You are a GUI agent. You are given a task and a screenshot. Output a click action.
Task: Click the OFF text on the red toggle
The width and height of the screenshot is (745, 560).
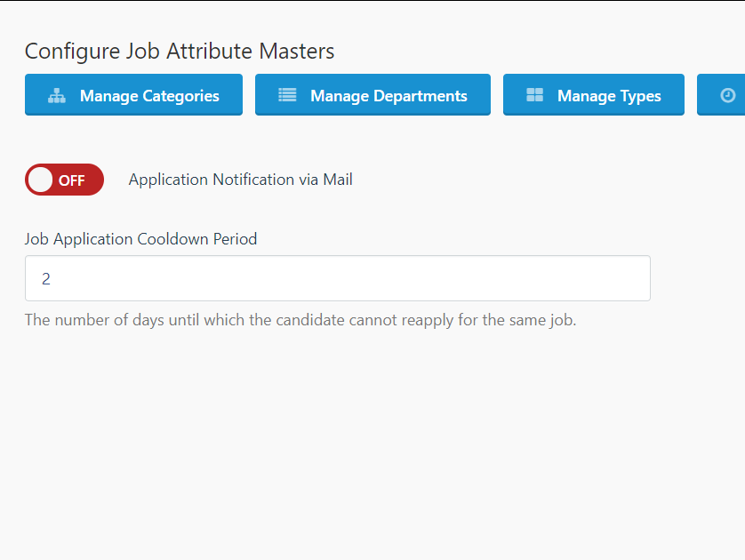71,180
